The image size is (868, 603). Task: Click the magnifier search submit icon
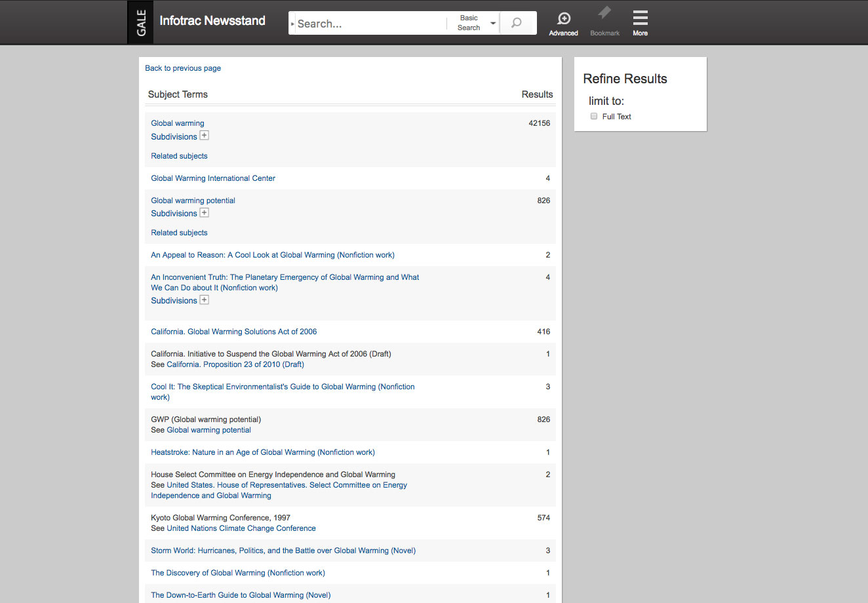click(x=517, y=23)
